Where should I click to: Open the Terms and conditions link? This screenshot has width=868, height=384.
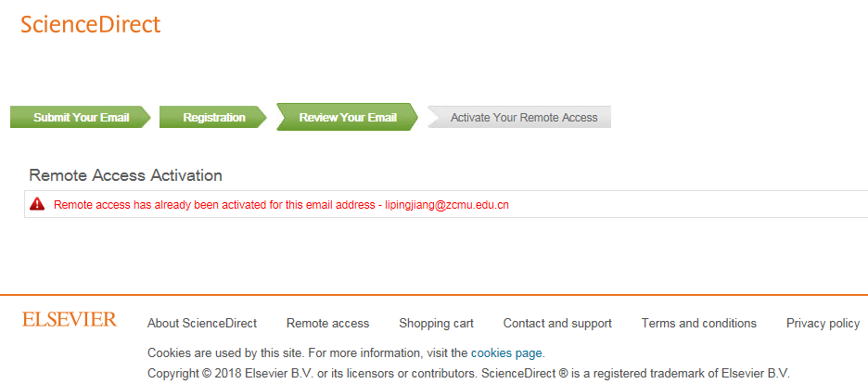click(698, 324)
